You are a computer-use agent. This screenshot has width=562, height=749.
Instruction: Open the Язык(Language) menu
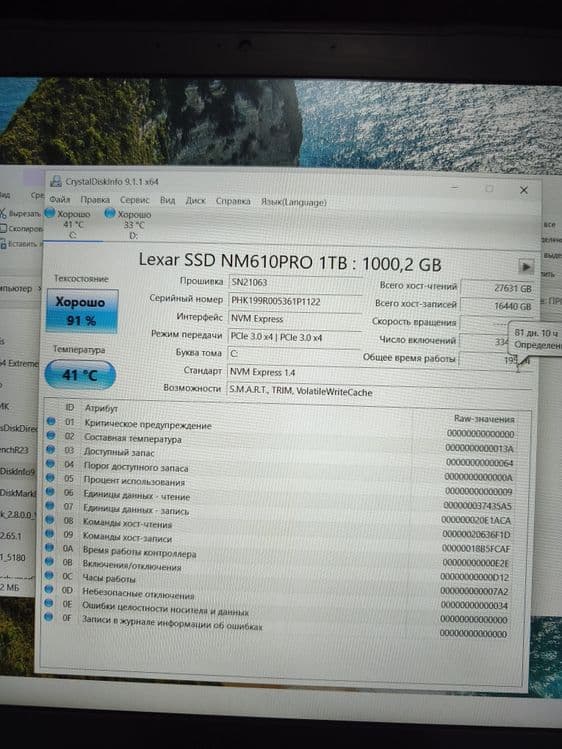(x=294, y=202)
